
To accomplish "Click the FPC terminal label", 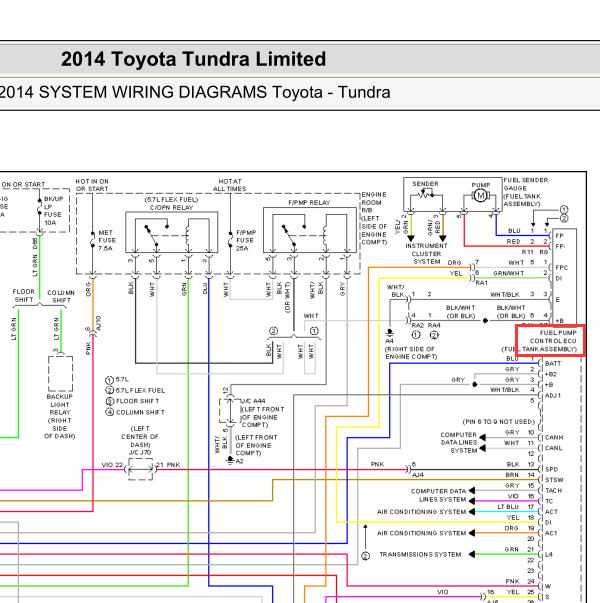I will pyautogui.click(x=562, y=267).
